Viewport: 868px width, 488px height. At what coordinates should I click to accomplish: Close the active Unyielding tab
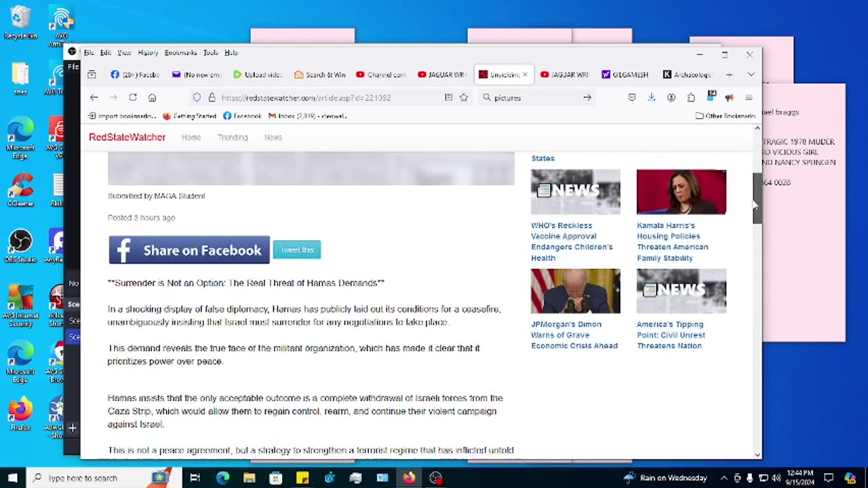[525, 75]
